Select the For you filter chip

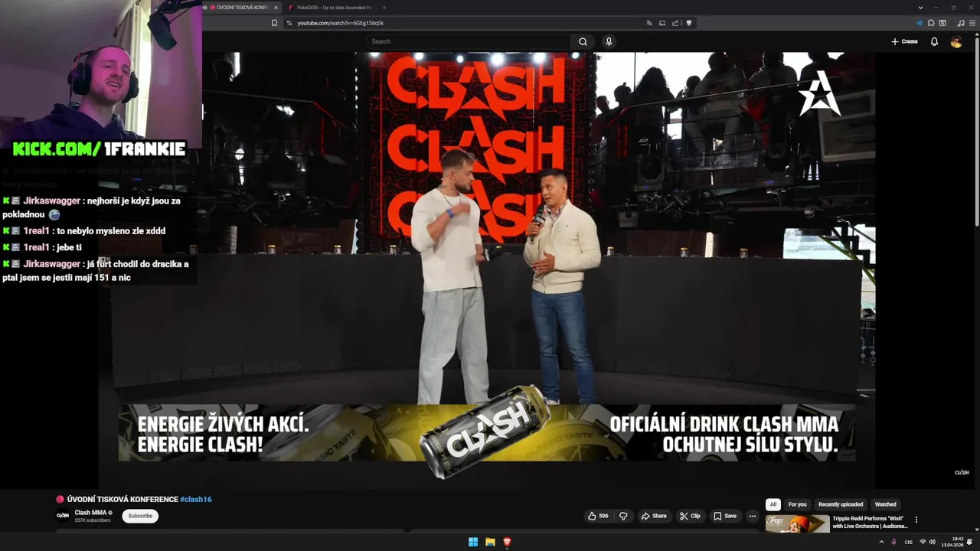click(x=798, y=504)
